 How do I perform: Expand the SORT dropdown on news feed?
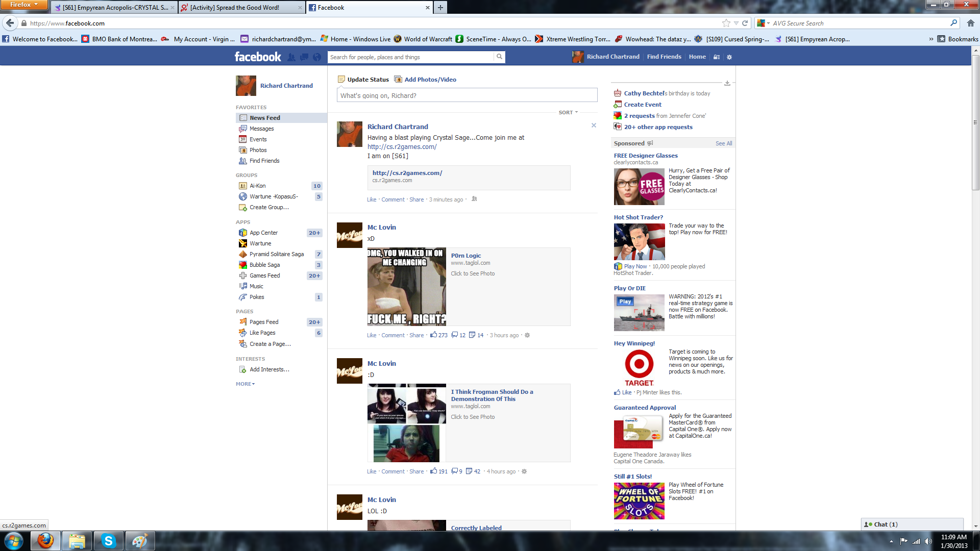[568, 112]
